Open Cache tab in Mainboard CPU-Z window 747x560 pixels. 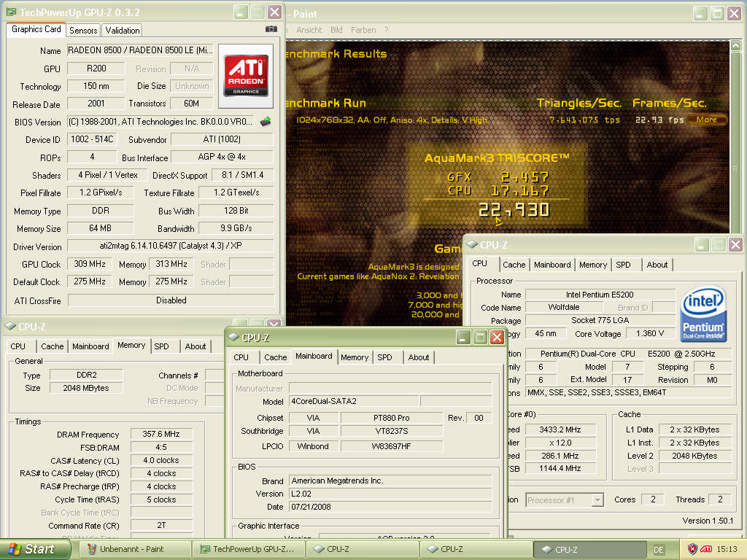pos(275,357)
